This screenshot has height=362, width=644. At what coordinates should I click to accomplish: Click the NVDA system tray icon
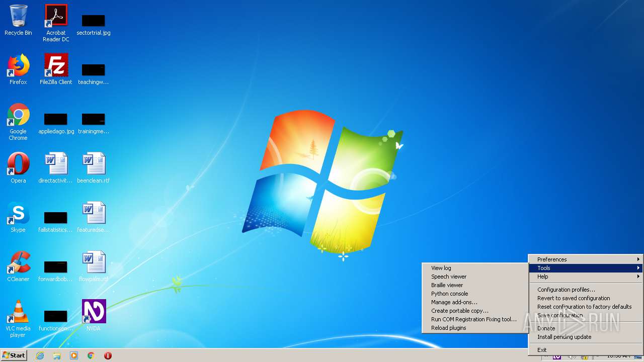pos(556,356)
